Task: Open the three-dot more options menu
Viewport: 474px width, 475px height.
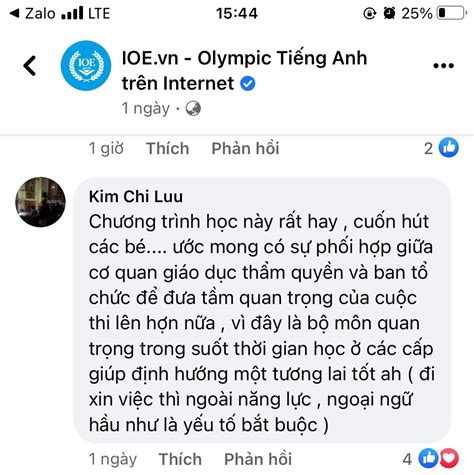Action: (443, 66)
